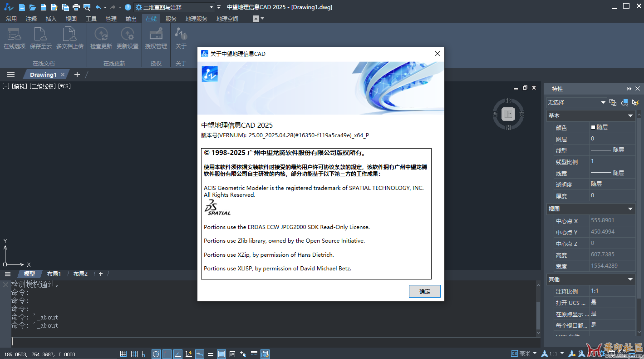This screenshot has width=644, height=359.
Task: Click the Save As icon with pencil
Action: click(x=54, y=7)
